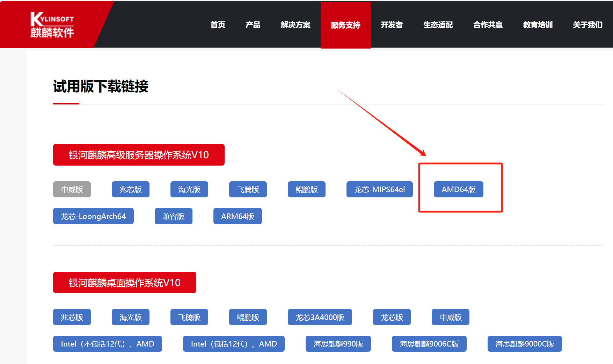Download the server 兆芯版 edition
The image size is (613, 364).
(x=131, y=189)
